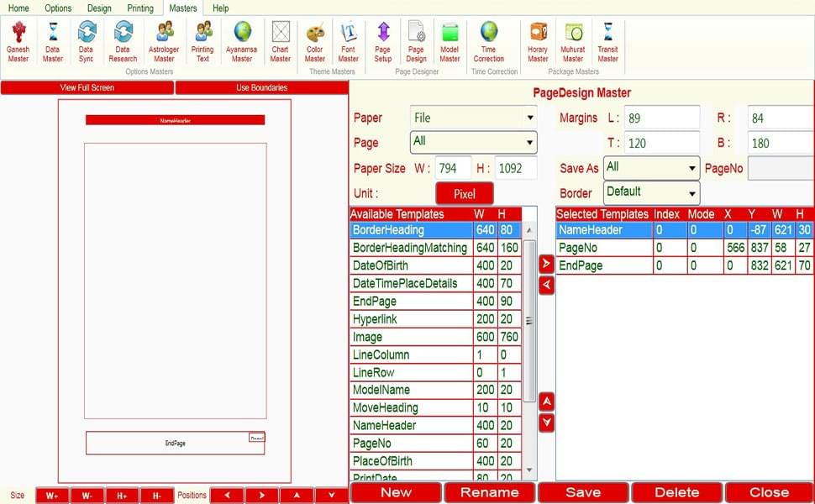Select Hyperlink in Available Templates
The image size is (815, 504).
coord(435,319)
